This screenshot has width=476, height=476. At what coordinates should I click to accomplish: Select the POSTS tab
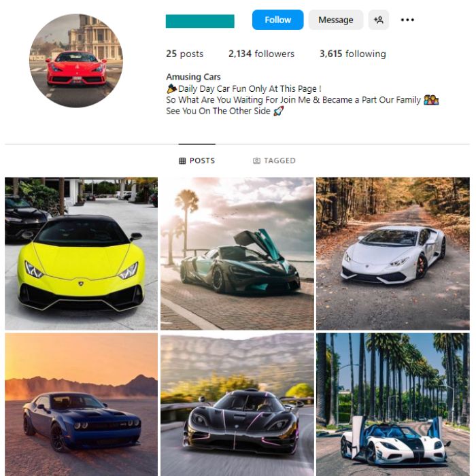point(197,160)
